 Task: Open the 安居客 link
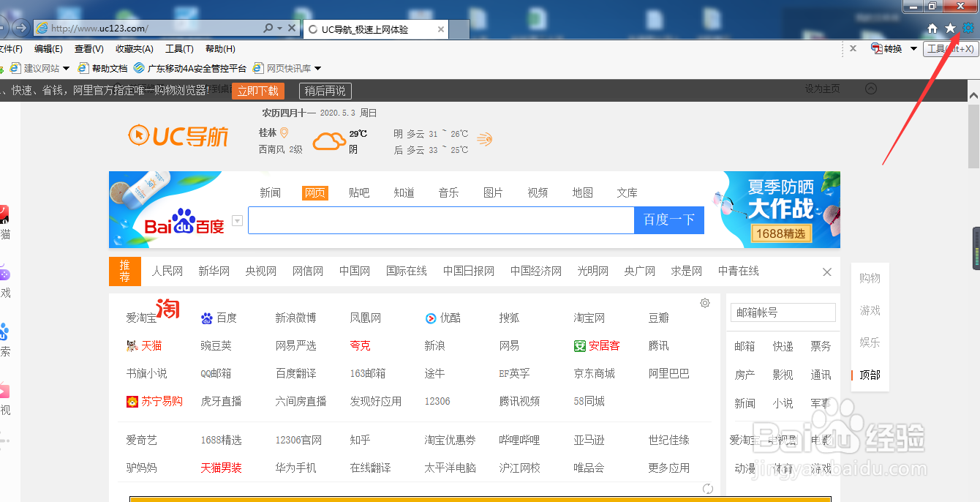tap(597, 345)
